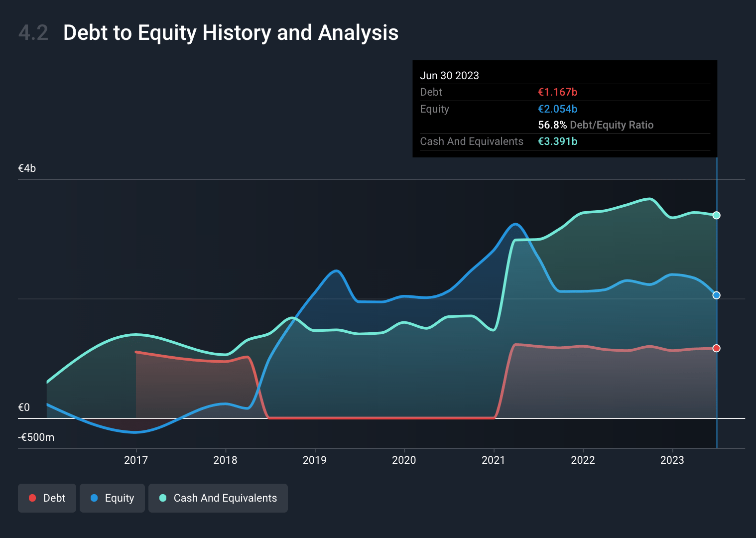The height and width of the screenshot is (538, 756).
Task: Click the Equity label in the tooltip
Action: pyautogui.click(x=434, y=109)
